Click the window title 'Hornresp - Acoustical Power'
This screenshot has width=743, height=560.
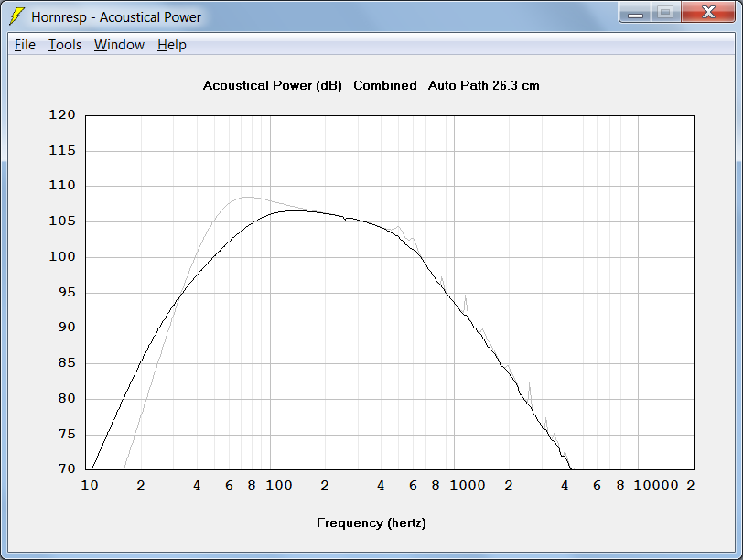coord(116,17)
